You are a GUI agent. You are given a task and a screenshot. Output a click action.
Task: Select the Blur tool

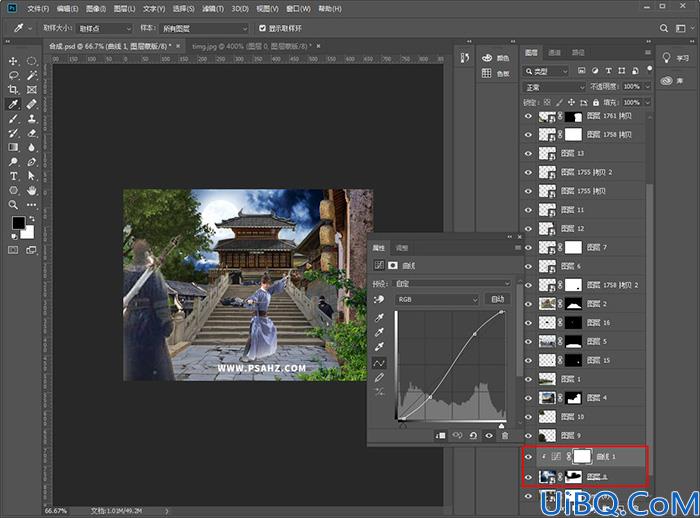pos(31,147)
